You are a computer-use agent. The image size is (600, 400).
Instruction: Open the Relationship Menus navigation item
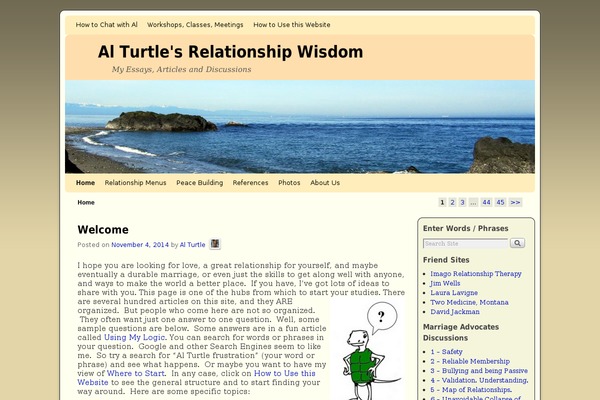click(135, 183)
